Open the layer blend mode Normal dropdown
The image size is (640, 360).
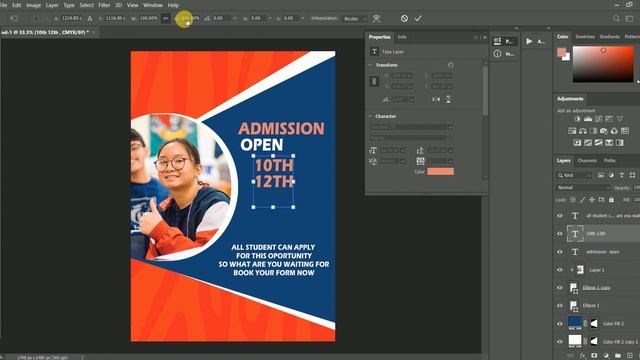point(583,187)
